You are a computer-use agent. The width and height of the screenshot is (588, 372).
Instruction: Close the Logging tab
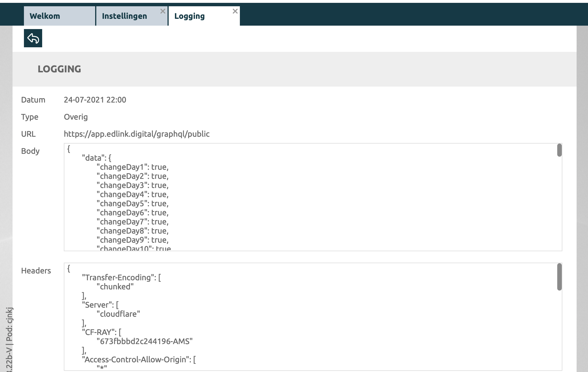tap(235, 11)
